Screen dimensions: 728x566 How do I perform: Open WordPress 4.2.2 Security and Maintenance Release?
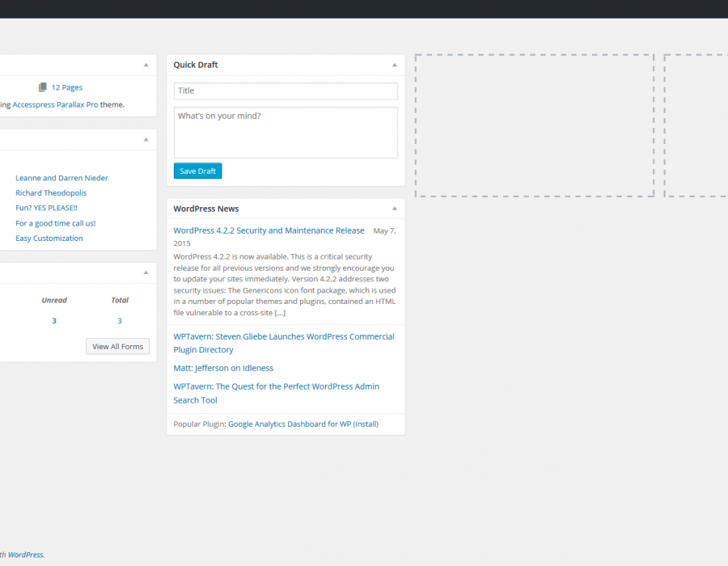pos(269,230)
